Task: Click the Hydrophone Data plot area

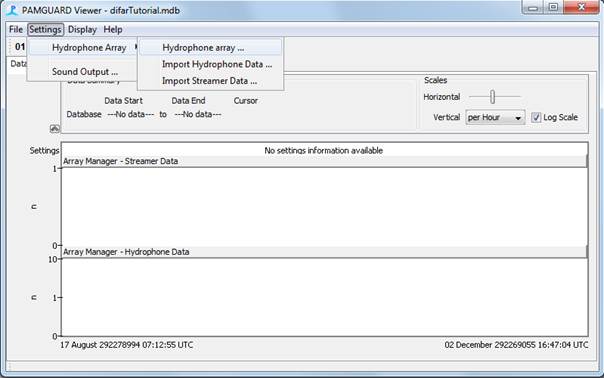Action: click(x=324, y=297)
